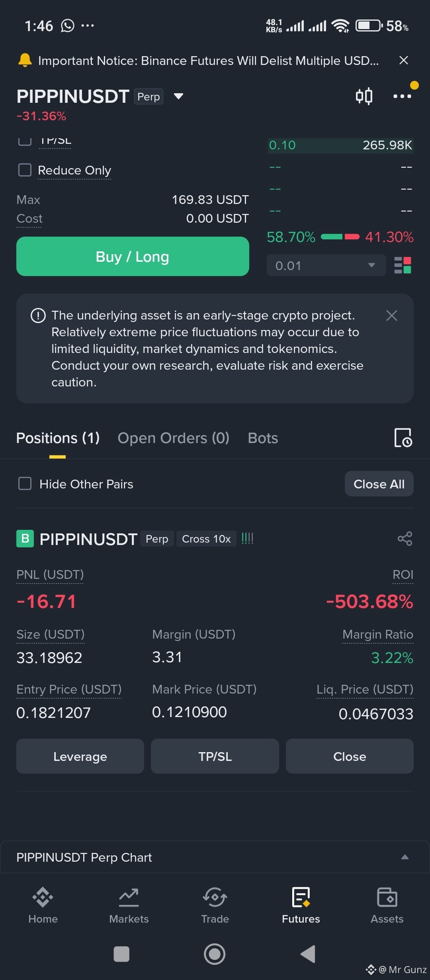Image resolution: width=430 pixels, height=980 pixels.
Task: Expand the PIPPINUSDT Perp Chart panel
Action: coord(405,857)
